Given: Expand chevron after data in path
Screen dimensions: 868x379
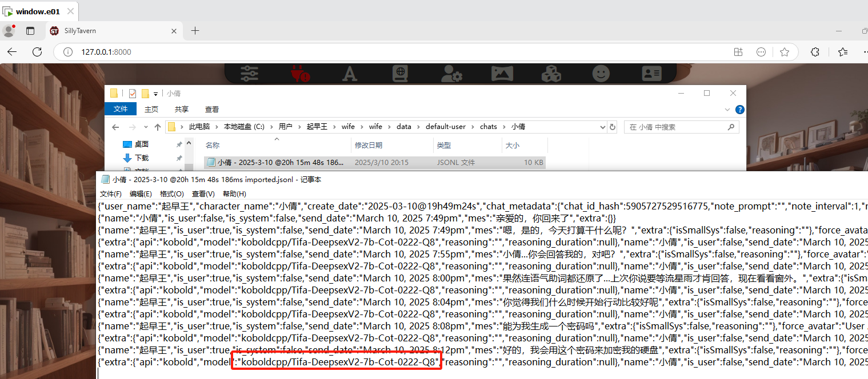Looking at the screenshot, I should coord(418,127).
